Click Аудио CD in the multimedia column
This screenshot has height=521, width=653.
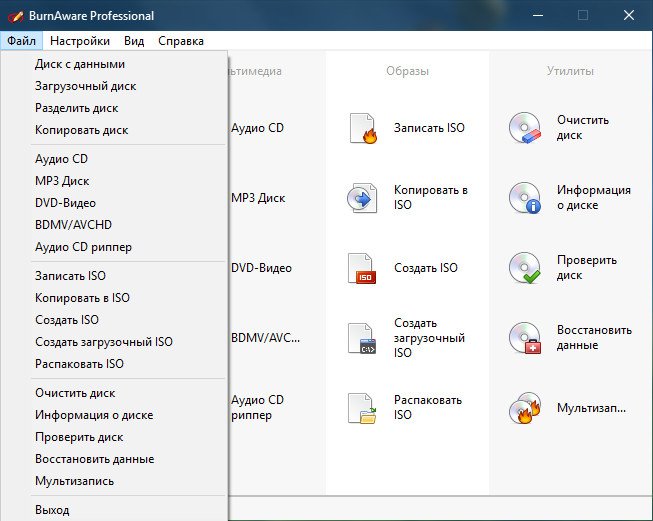257,128
